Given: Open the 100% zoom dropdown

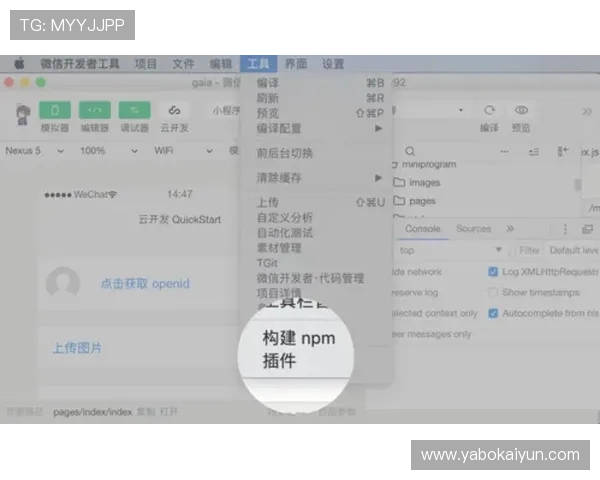Looking at the screenshot, I should tap(109, 151).
